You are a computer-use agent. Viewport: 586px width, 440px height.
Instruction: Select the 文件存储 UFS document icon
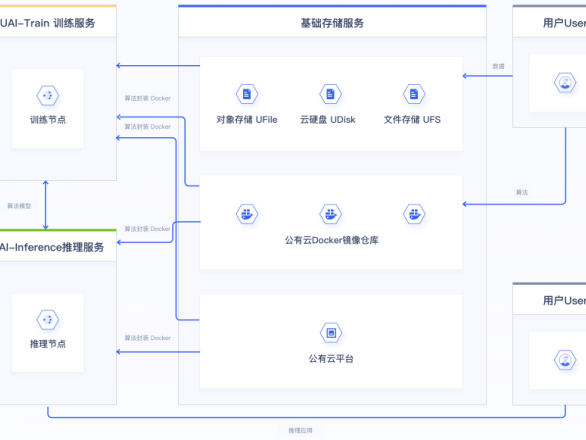(414, 94)
